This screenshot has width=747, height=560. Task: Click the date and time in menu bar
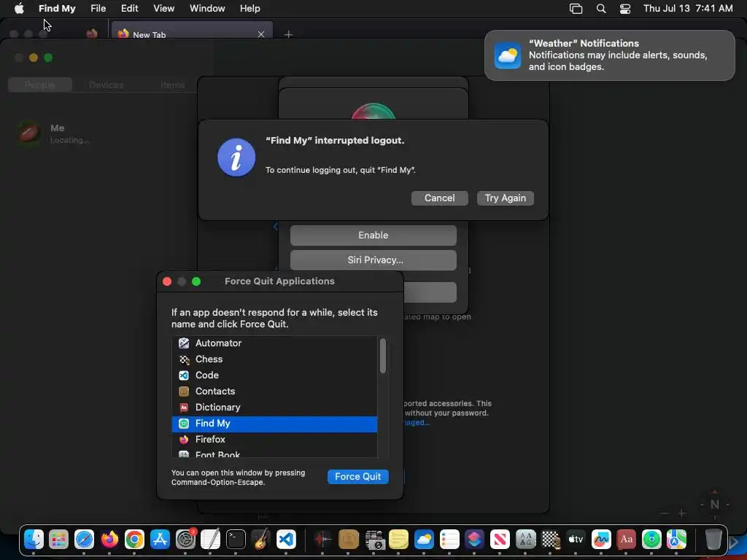tap(688, 9)
